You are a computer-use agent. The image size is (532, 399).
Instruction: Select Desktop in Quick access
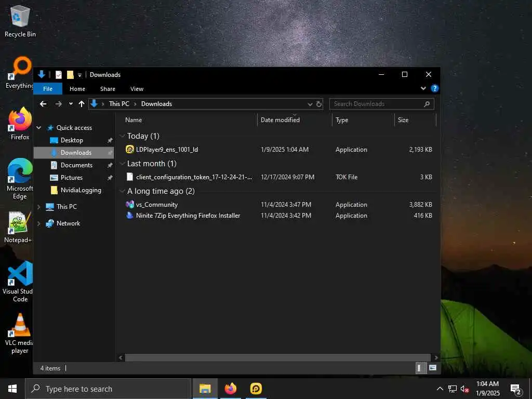(72, 140)
